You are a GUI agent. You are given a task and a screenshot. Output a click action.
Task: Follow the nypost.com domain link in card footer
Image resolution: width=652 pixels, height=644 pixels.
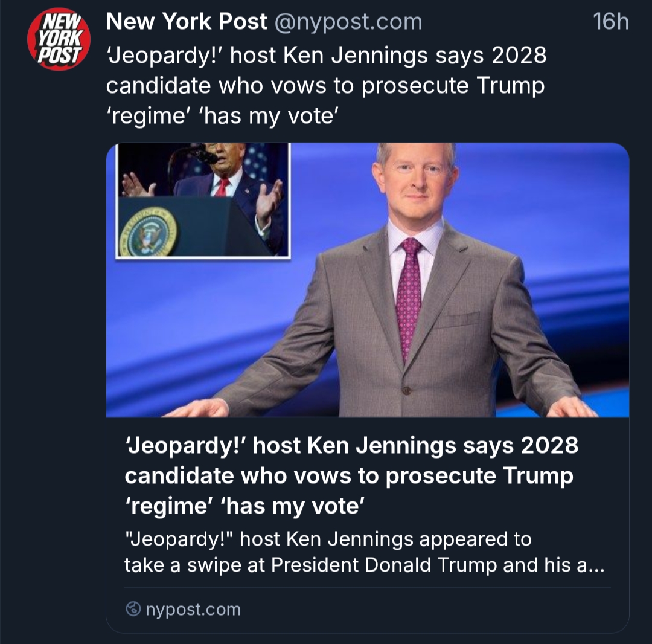point(193,610)
